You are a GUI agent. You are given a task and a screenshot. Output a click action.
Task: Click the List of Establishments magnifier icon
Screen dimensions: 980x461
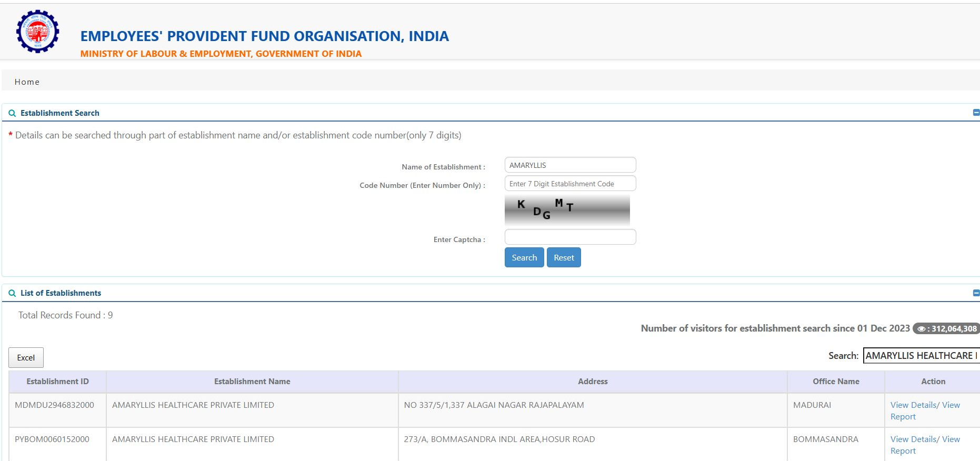12,293
